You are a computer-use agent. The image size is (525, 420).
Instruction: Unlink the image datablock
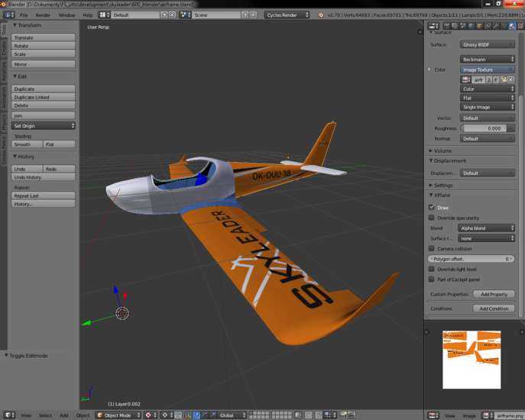coord(510,79)
